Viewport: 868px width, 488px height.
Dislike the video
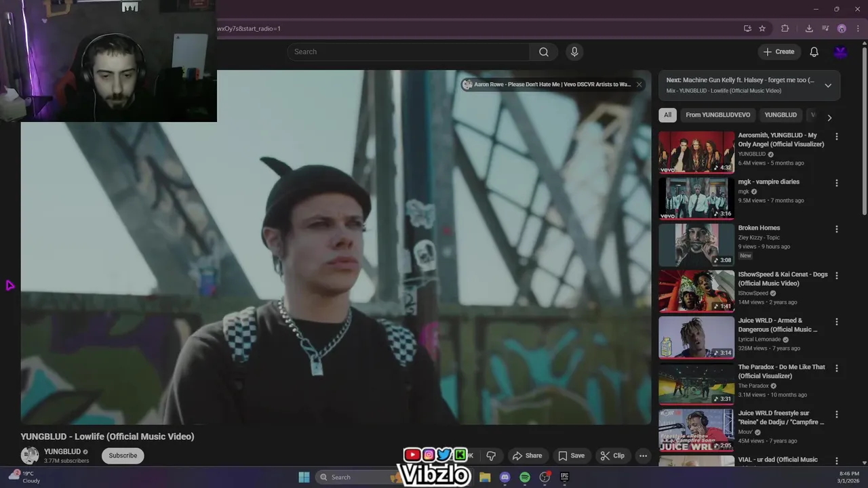(491, 455)
